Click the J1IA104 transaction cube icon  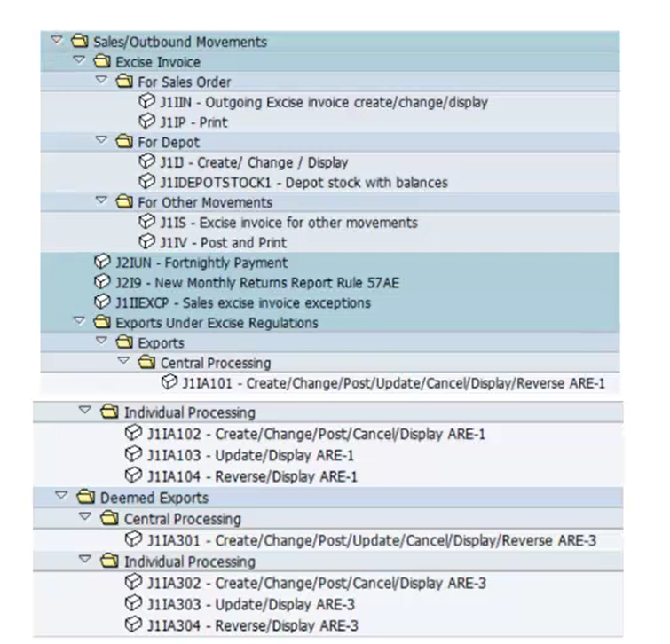[133, 475]
